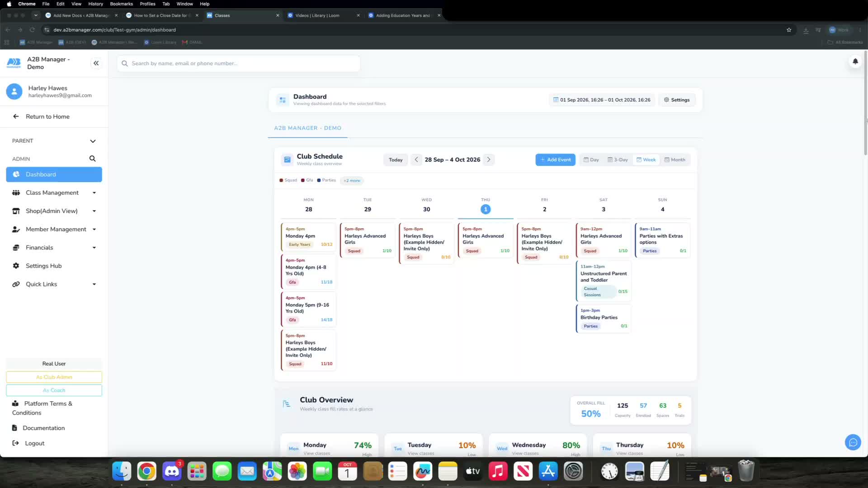Viewport: 868px width, 488px height.
Task: Switch schedule to Week view
Action: click(x=646, y=160)
